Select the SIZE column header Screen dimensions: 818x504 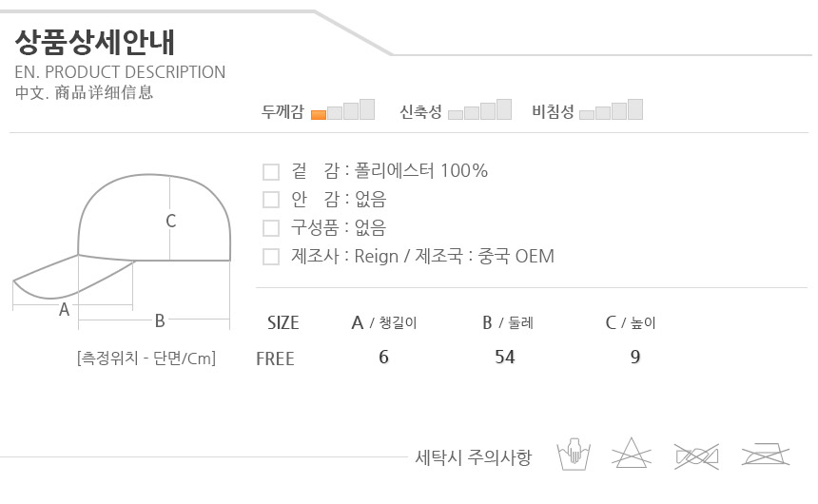(x=282, y=322)
